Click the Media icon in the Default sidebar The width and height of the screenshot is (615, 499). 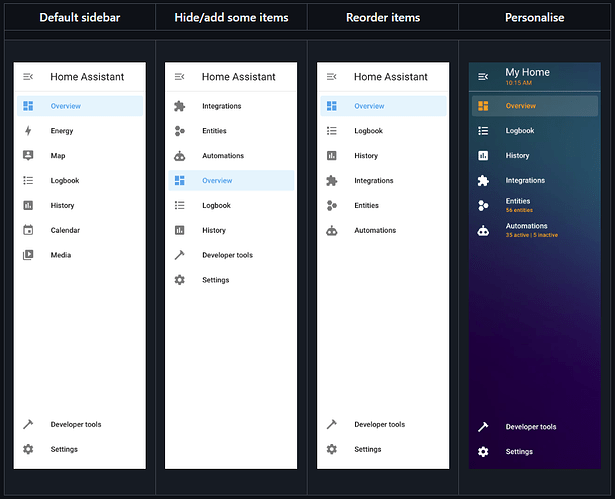pyautogui.click(x=28, y=255)
